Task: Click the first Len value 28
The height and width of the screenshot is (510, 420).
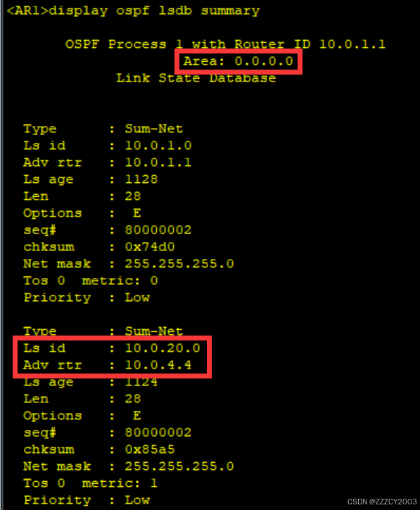Action: tap(133, 196)
